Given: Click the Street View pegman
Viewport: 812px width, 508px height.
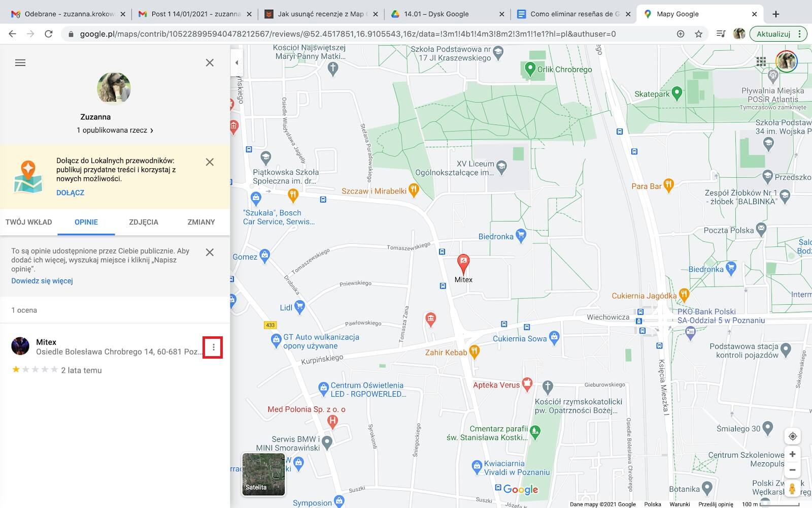Looking at the screenshot, I should click(792, 489).
